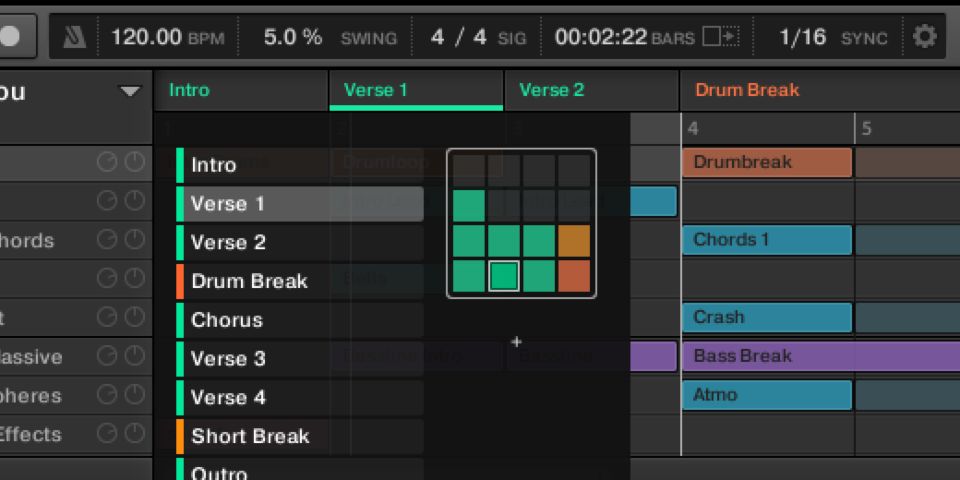Switch to the Verse 2 scene tab
This screenshot has height=480, width=960.
[x=551, y=90]
